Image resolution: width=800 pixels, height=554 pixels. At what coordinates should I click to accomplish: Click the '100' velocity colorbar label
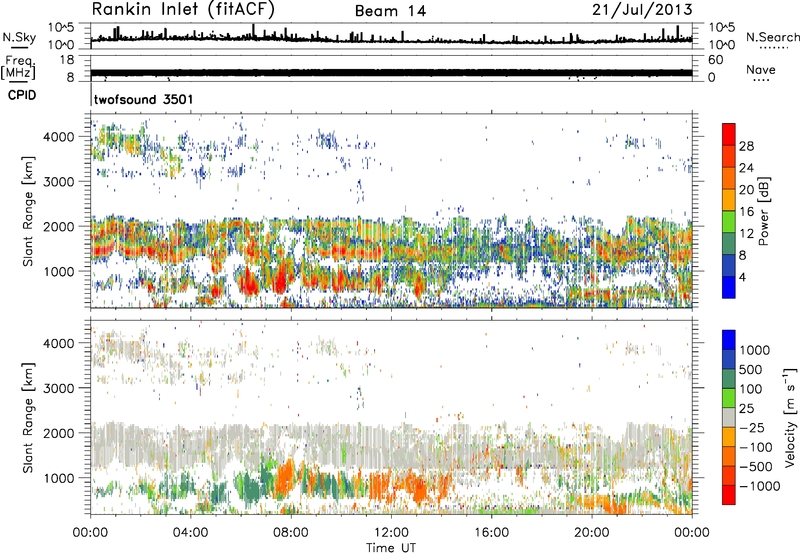(x=751, y=389)
